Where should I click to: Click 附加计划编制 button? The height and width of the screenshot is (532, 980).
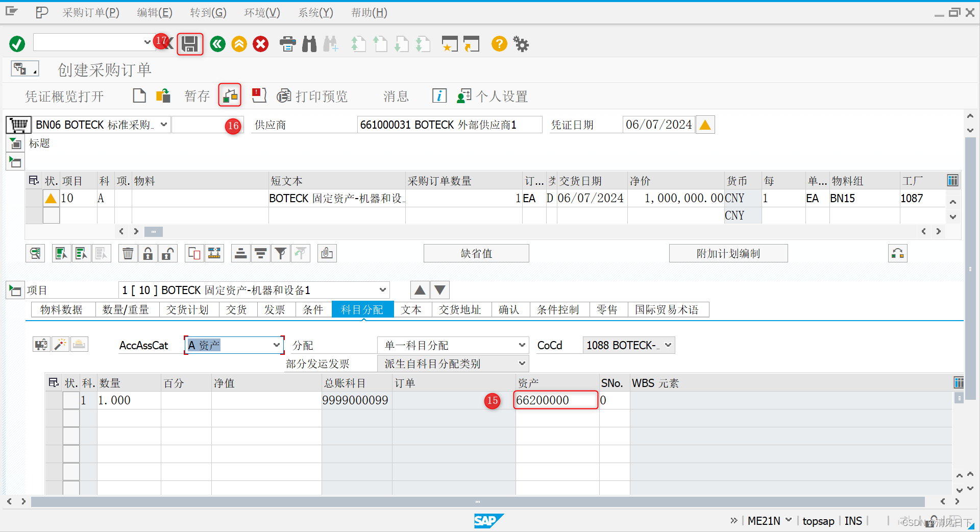[728, 253]
